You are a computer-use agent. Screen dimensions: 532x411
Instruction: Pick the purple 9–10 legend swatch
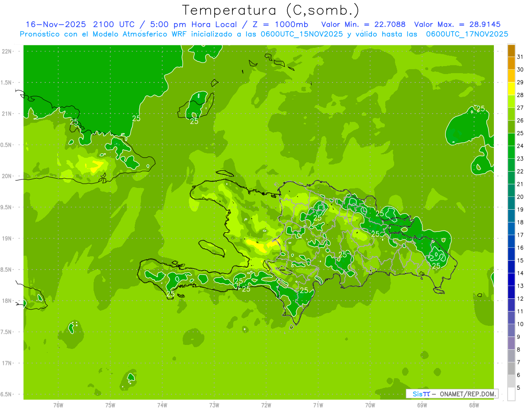point(511,330)
